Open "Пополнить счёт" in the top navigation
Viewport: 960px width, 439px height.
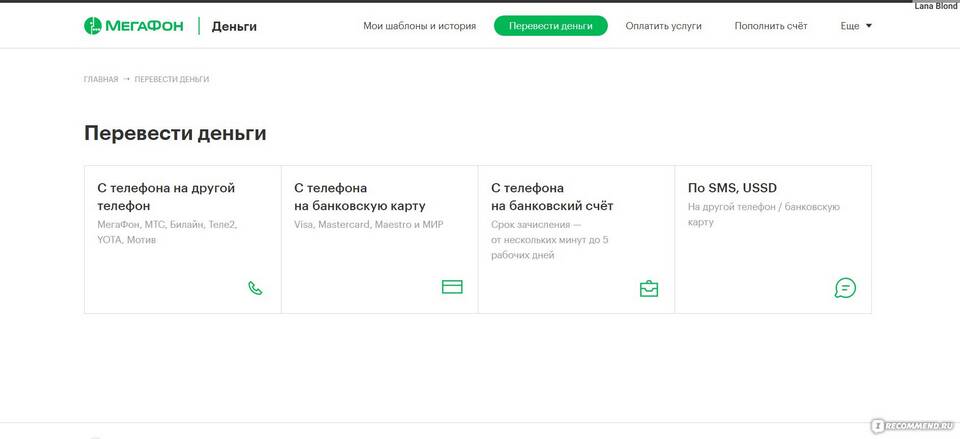point(770,26)
